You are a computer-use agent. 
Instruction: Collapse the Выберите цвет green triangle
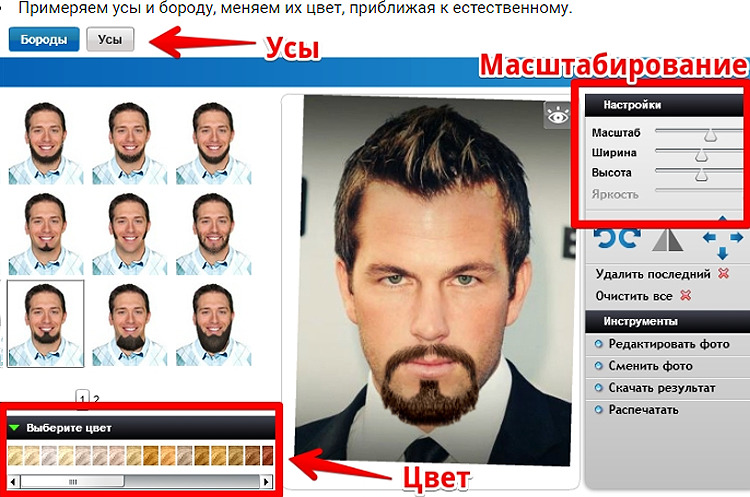(x=14, y=428)
